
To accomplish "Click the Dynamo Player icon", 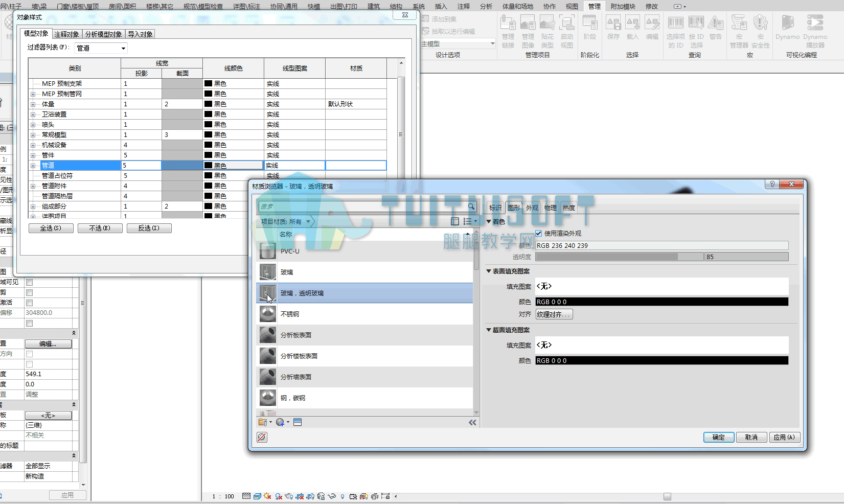I will [815, 31].
